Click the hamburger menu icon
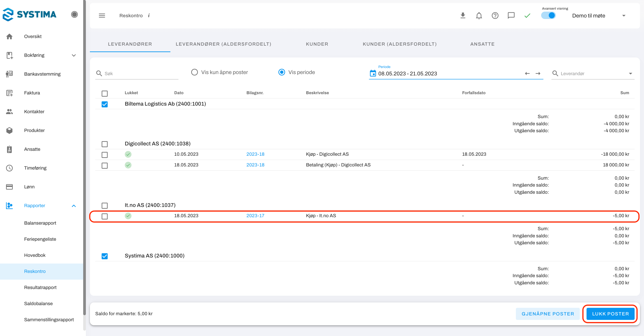 tap(102, 15)
